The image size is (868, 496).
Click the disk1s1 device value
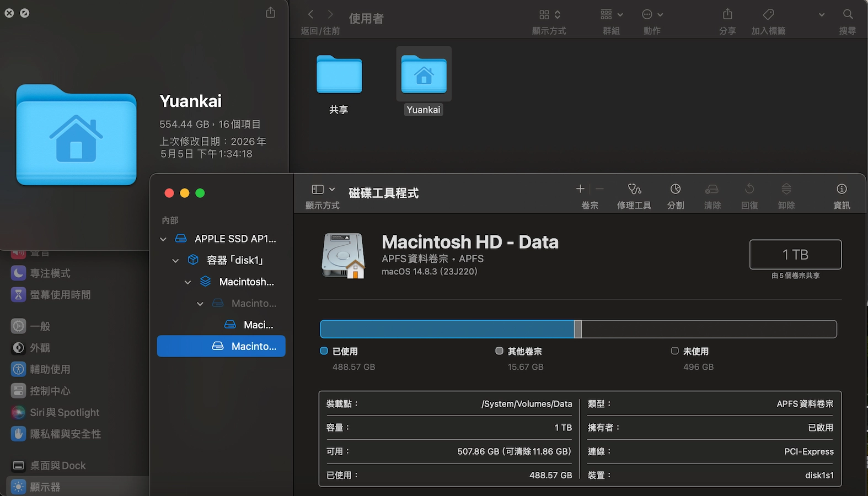click(x=819, y=475)
